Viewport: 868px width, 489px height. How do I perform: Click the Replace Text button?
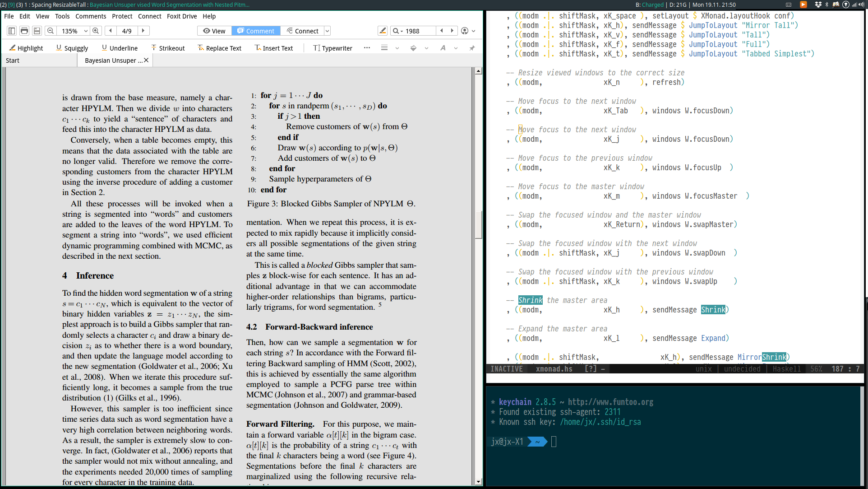[x=219, y=48]
